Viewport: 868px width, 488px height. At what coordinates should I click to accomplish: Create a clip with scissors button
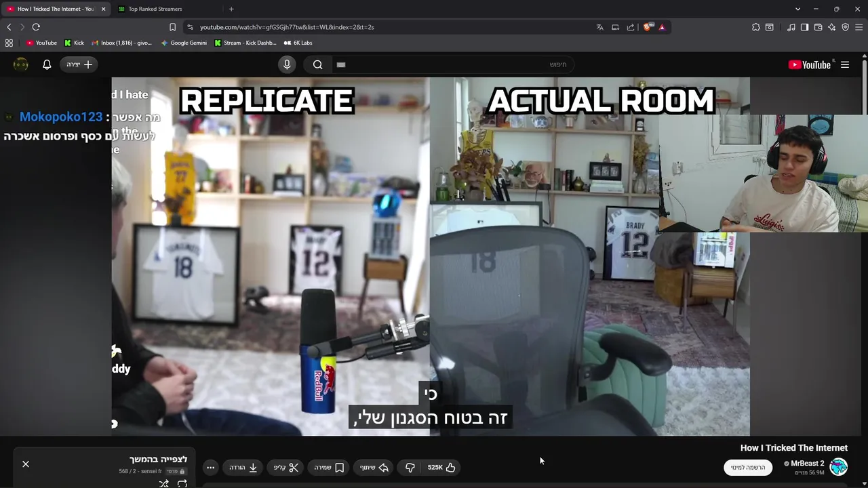(286, 467)
